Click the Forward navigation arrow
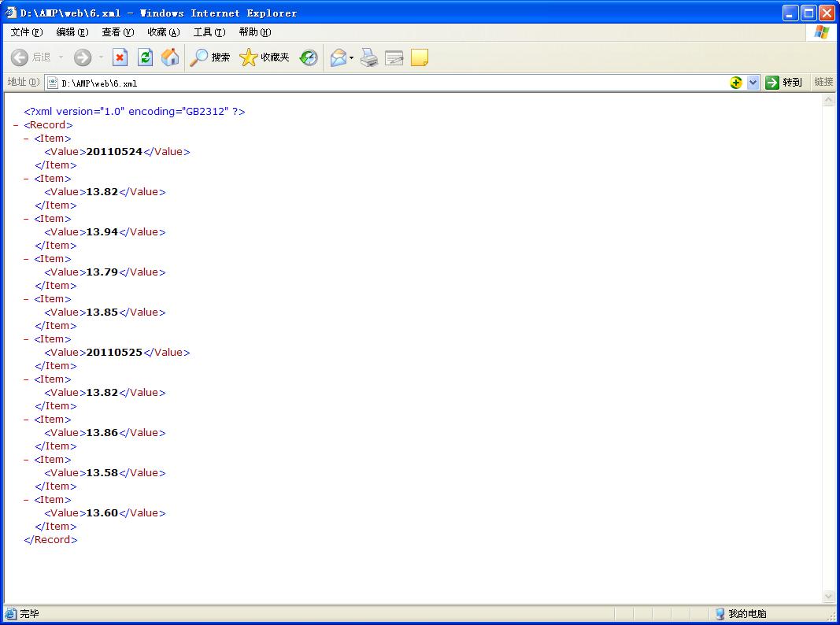Screen dimensions: 840x625 coord(83,57)
